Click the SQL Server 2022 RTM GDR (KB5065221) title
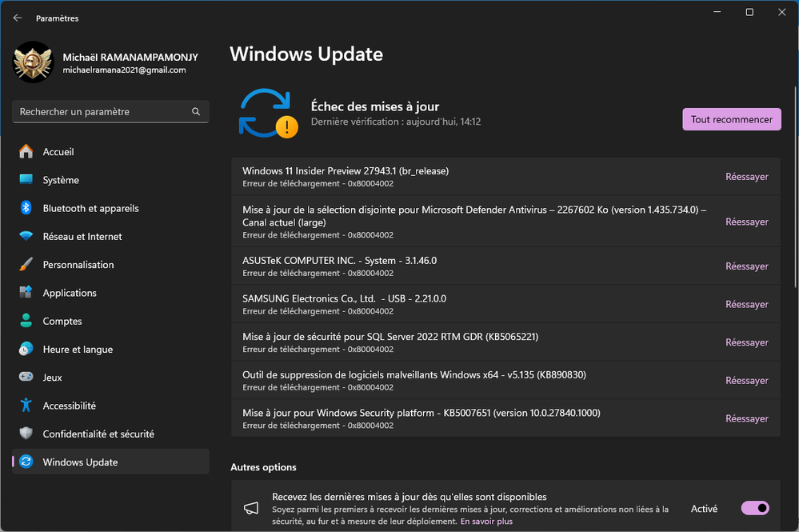 [x=390, y=336]
